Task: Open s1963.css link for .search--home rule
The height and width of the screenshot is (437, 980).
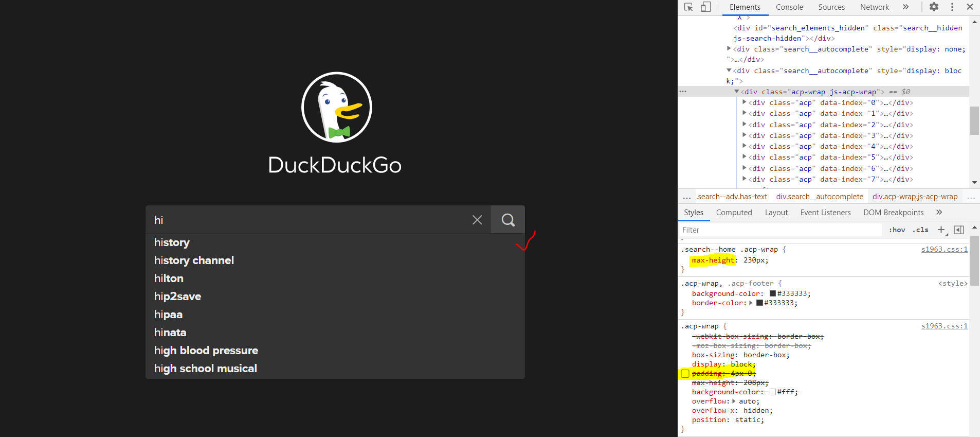Action: click(x=944, y=250)
